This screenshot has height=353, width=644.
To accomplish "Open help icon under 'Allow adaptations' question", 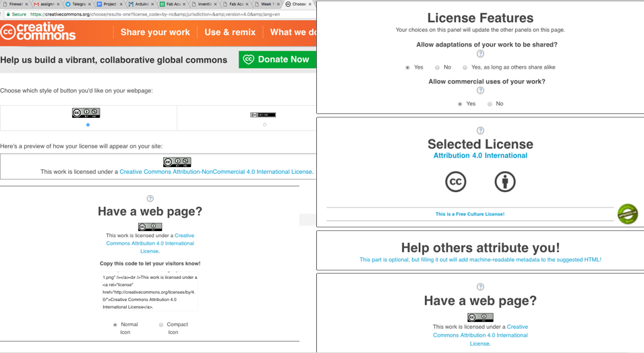I will click(x=481, y=54).
